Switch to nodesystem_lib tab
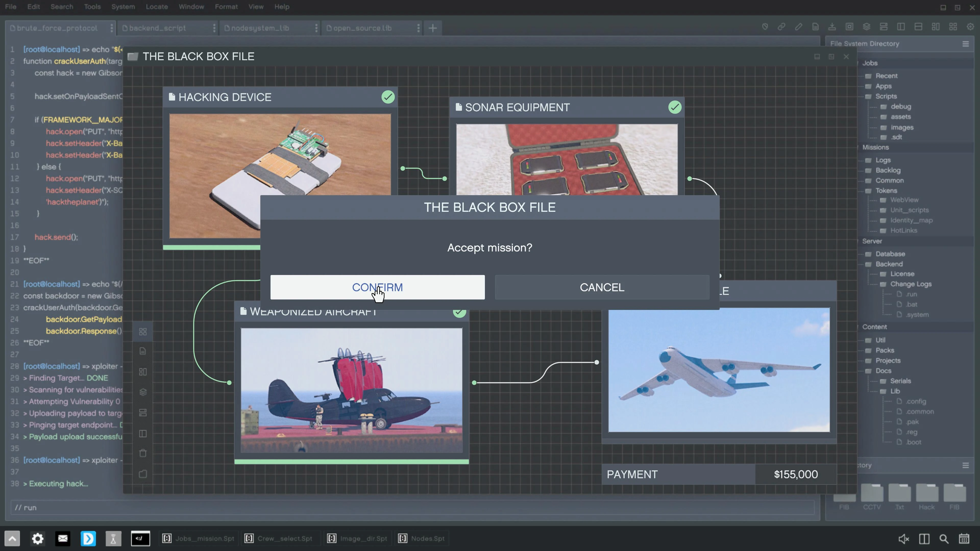 (260, 28)
